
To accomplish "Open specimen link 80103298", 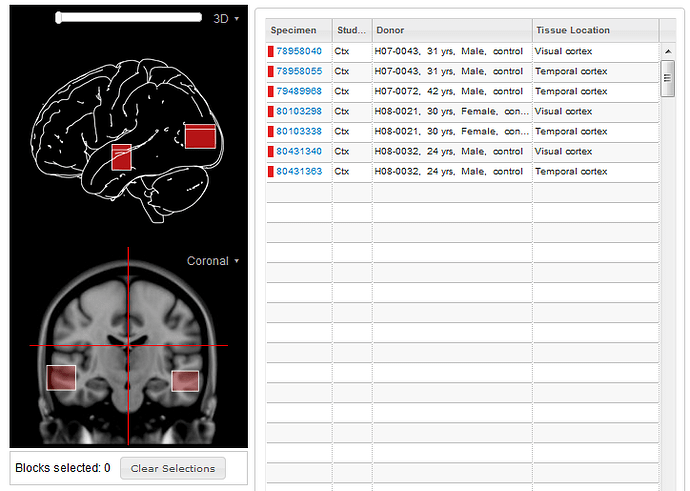I will pos(299,111).
